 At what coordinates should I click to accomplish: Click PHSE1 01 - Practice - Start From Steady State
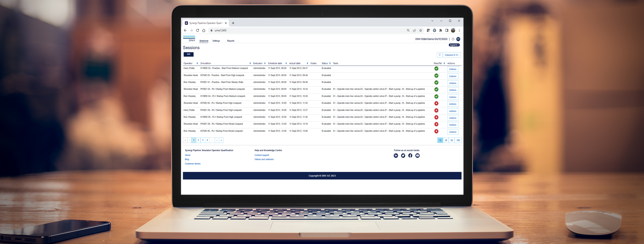(222, 82)
